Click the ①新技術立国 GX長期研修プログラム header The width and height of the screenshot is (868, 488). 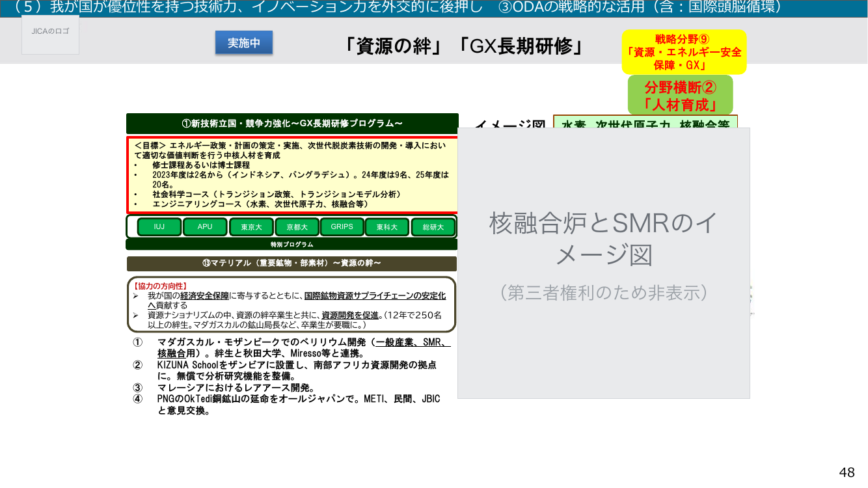(x=292, y=124)
